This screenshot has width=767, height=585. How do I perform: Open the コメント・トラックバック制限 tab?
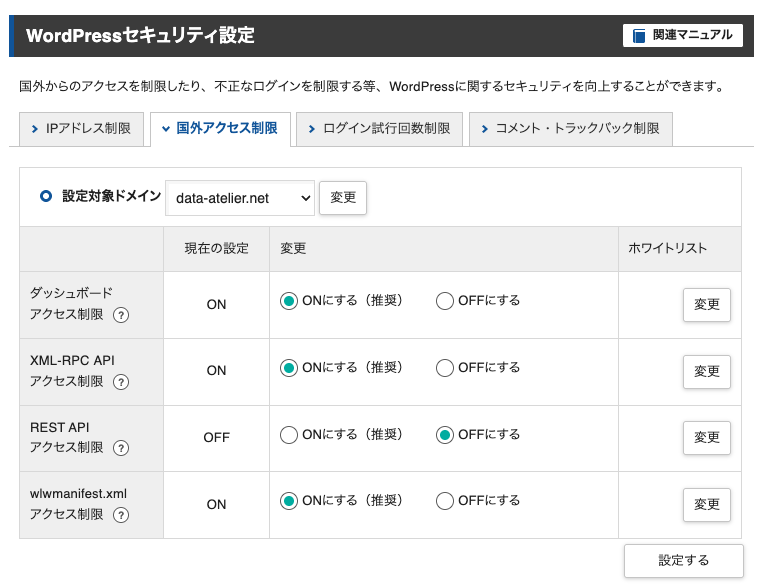coord(570,129)
